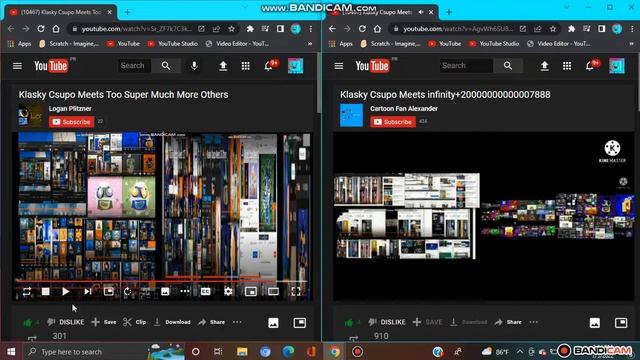Click the upload video icon in left window
Screen dimensions: 640x360
pos(223,66)
